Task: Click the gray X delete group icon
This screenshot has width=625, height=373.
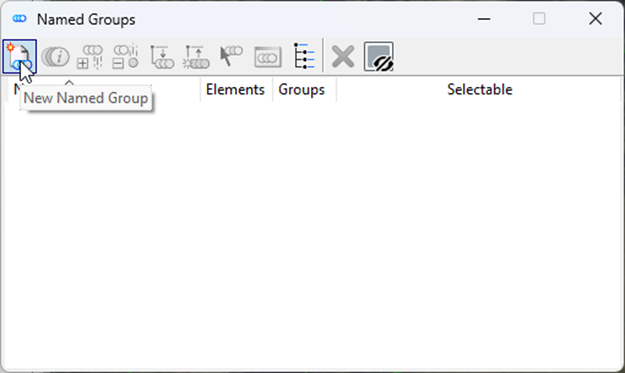Action: [x=343, y=57]
